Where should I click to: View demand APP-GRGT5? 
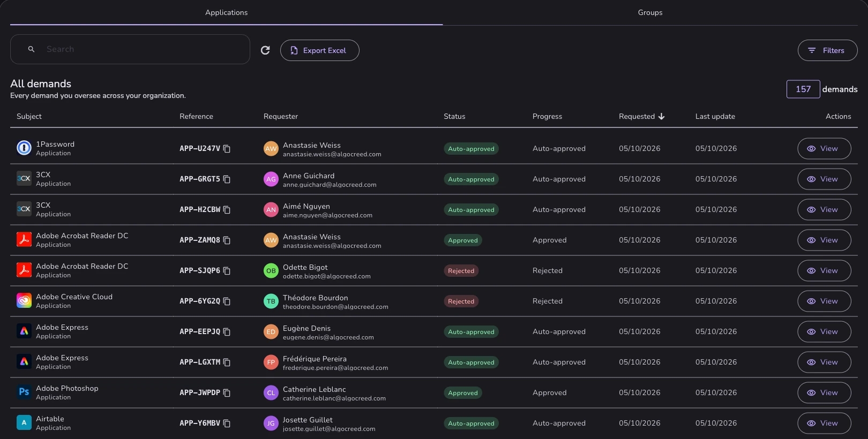coord(824,179)
